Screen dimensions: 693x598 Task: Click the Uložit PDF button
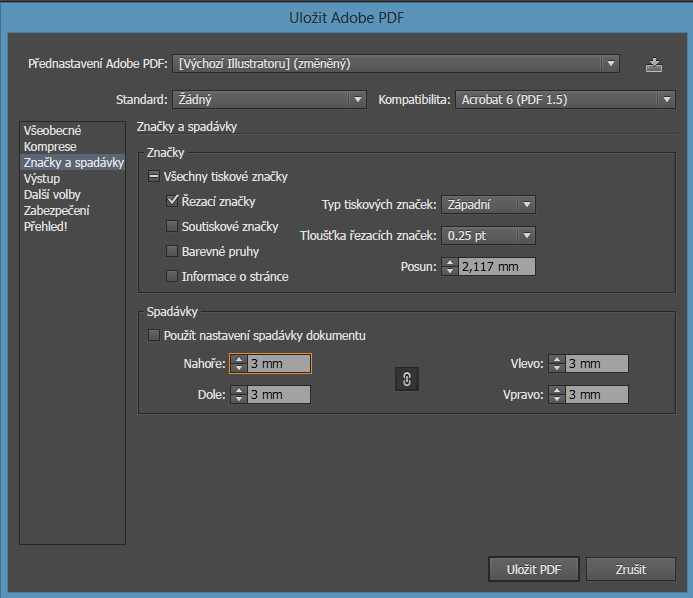[534, 570]
